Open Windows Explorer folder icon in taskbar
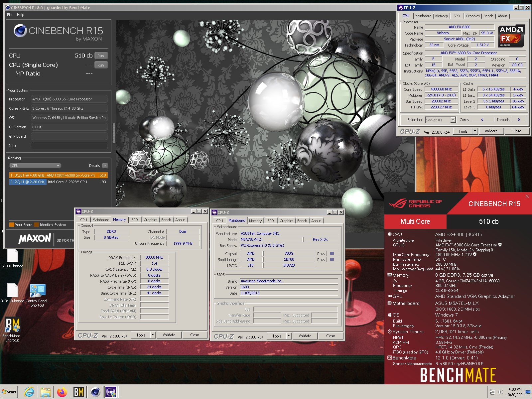This screenshot has height=399, width=532. tap(46, 392)
